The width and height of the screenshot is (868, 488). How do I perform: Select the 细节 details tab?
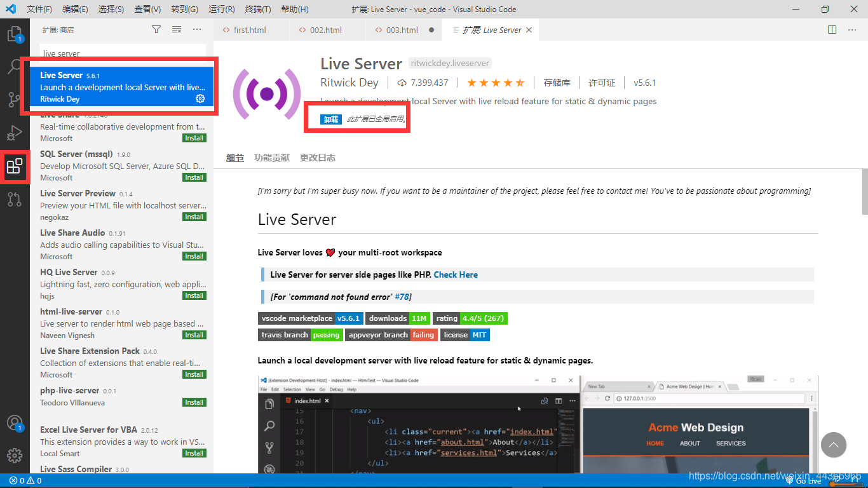click(x=235, y=158)
